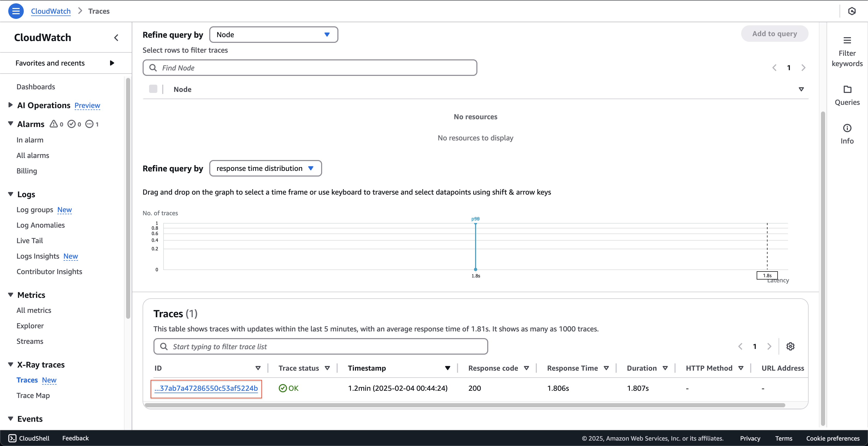This screenshot has height=446, width=868.
Task: Expand the AI Operations section
Action: tap(10, 105)
